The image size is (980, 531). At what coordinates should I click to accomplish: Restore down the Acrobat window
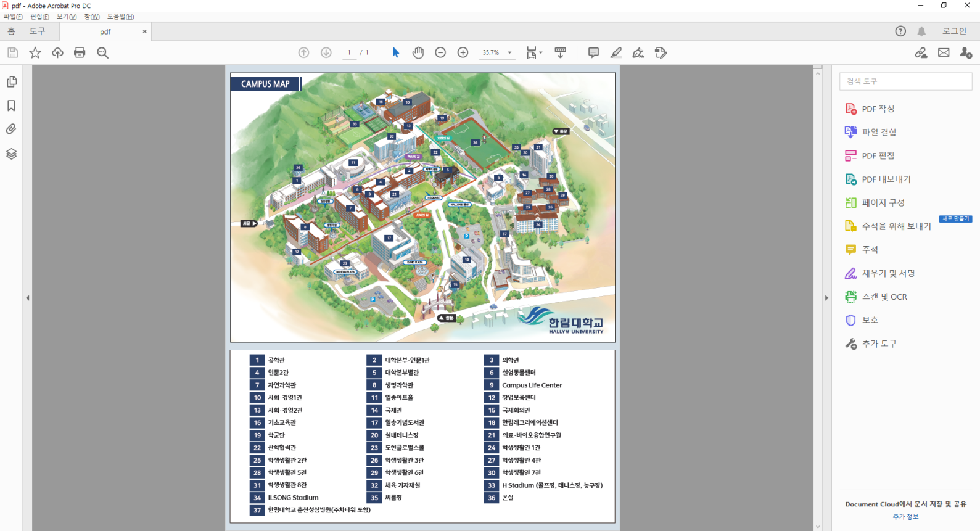[944, 6]
